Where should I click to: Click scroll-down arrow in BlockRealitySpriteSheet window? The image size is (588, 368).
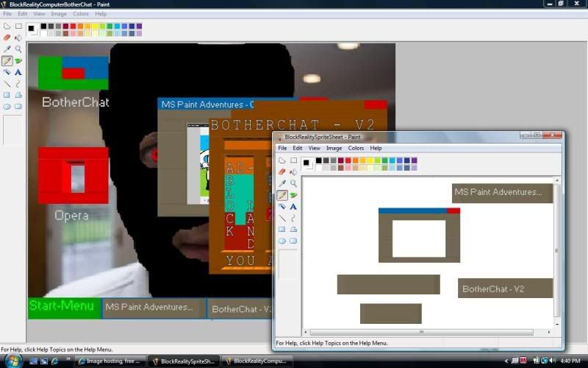pyautogui.click(x=557, y=324)
